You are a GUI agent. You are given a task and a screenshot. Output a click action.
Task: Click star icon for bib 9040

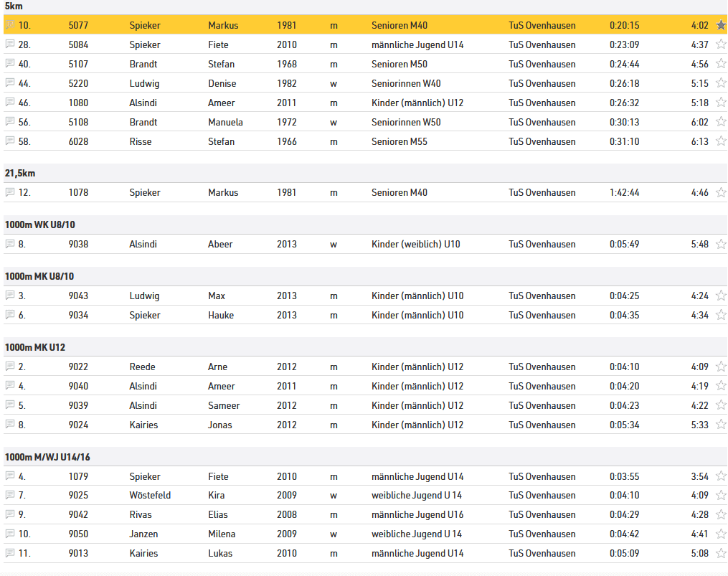(721, 385)
